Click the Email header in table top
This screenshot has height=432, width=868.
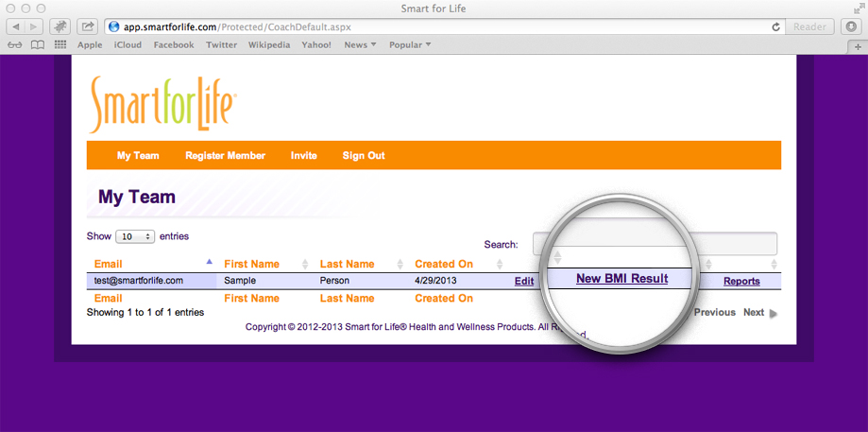coord(108,264)
